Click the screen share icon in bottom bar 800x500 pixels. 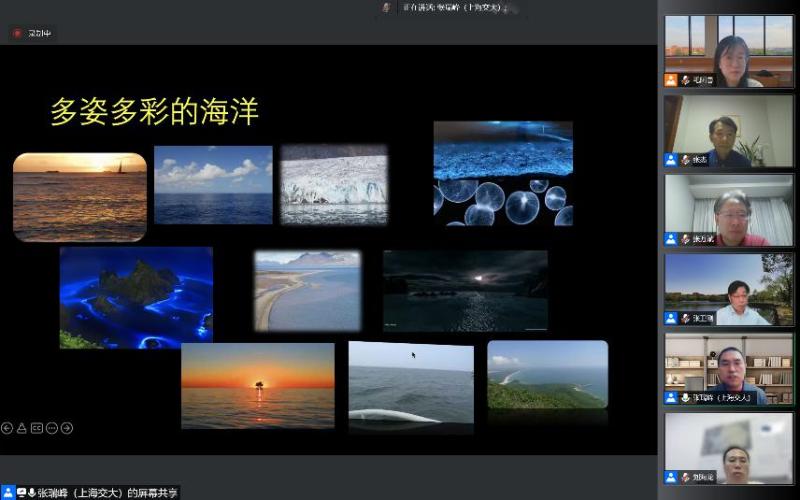coord(20,493)
